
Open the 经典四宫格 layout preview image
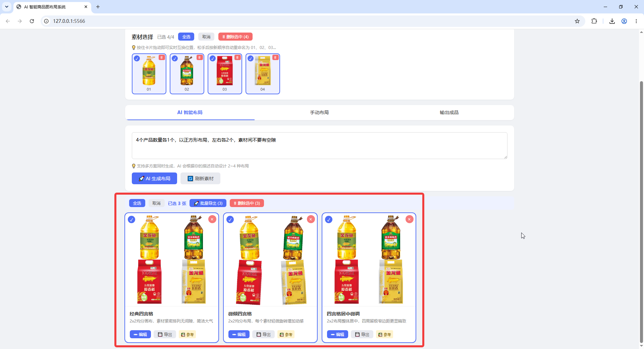[x=172, y=260]
